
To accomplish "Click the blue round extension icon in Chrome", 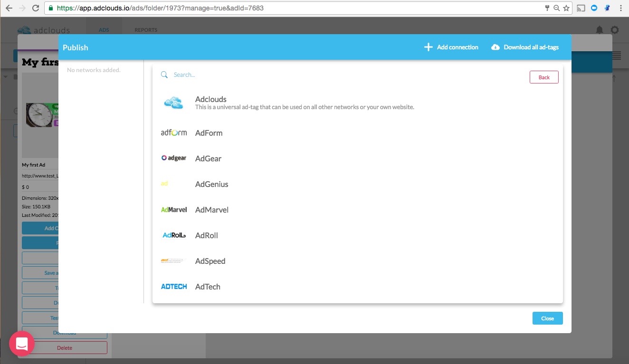I will click(x=594, y=8).
